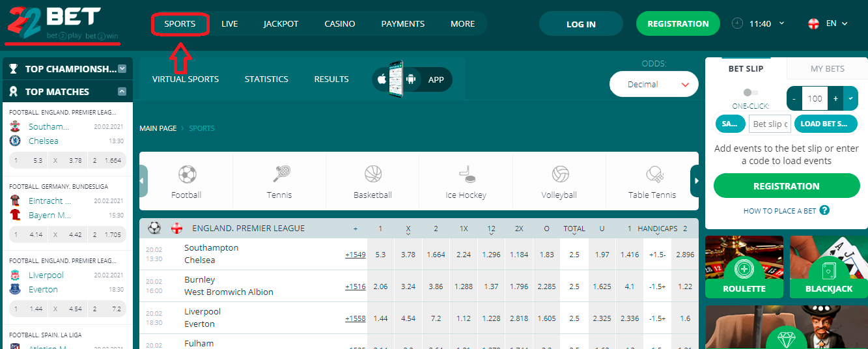Click the Southampton club crest
Screen dimensions: 868x349
tap(16, 126)
